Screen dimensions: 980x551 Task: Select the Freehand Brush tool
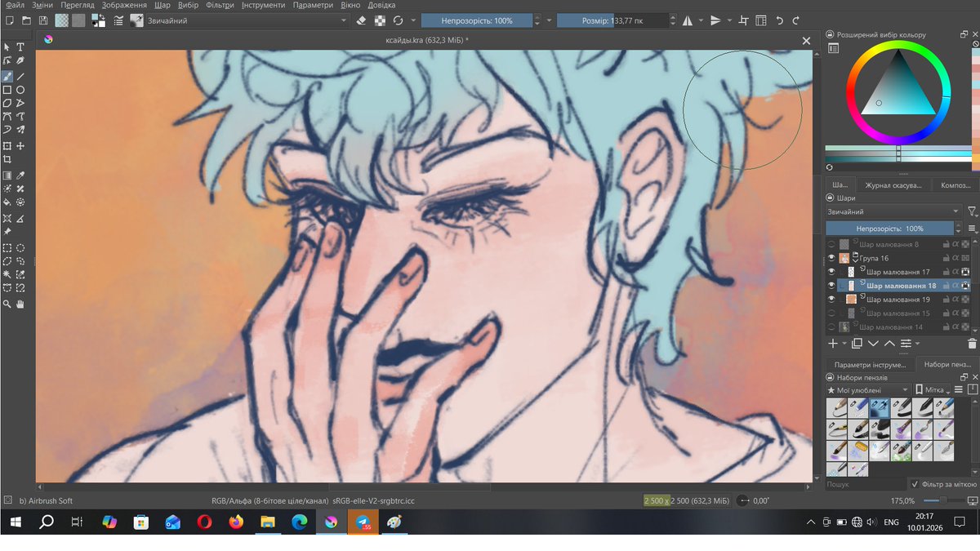coord(7,76)
